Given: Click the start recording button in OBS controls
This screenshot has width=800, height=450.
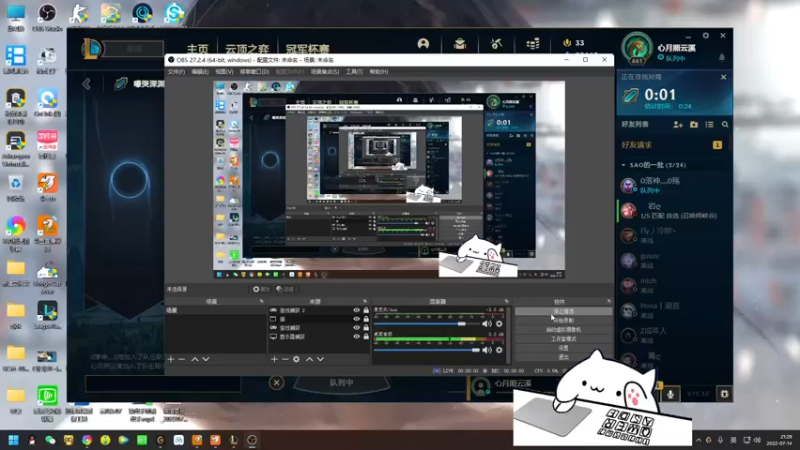Looking at the screenshot, I should [563, 320].
